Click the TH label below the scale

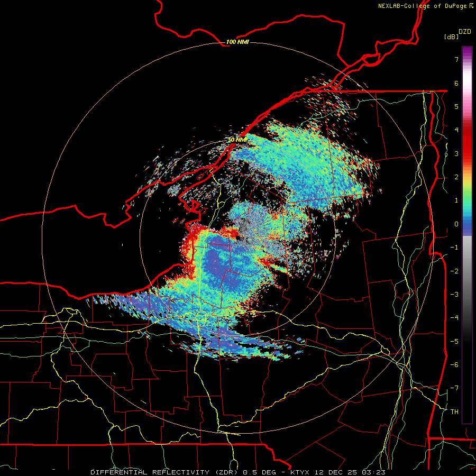(x=454, y=412)
